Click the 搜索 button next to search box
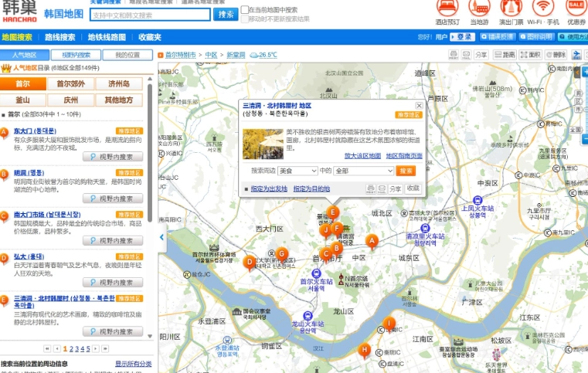 (226, 14)
